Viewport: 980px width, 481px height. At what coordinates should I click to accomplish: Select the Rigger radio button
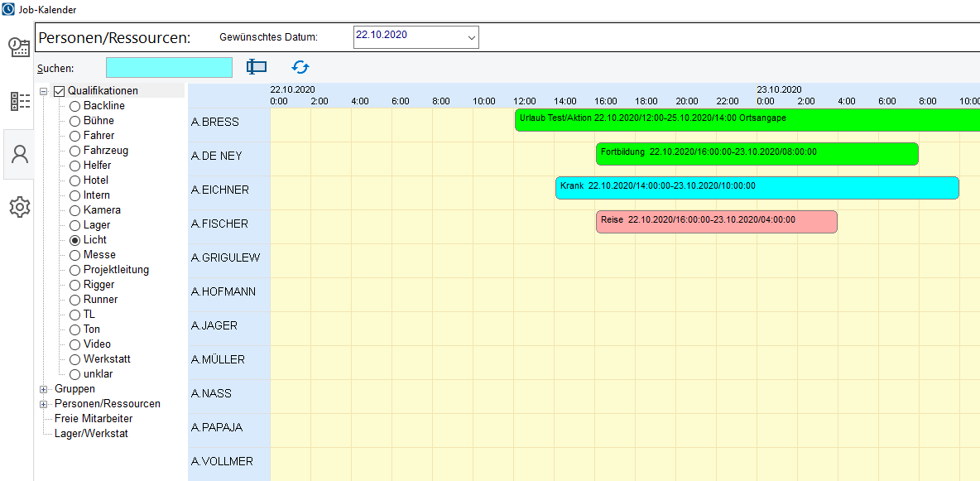[x=75, y=285]
